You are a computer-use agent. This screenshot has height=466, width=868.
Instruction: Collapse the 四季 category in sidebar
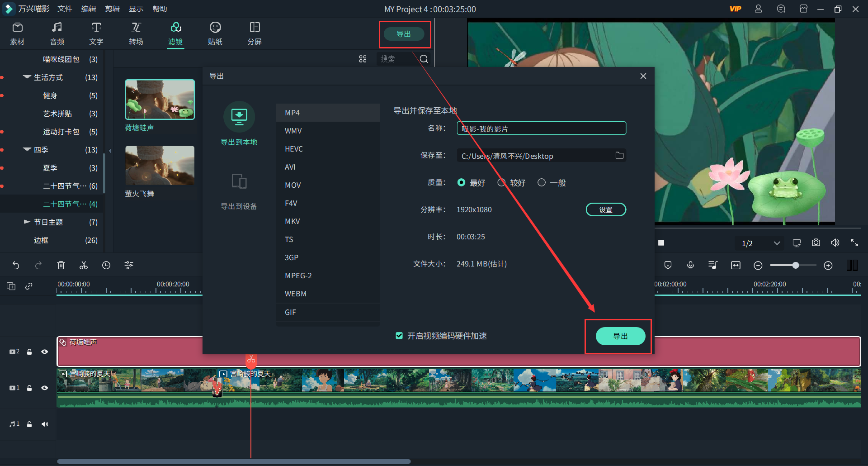tap(27, 149)
